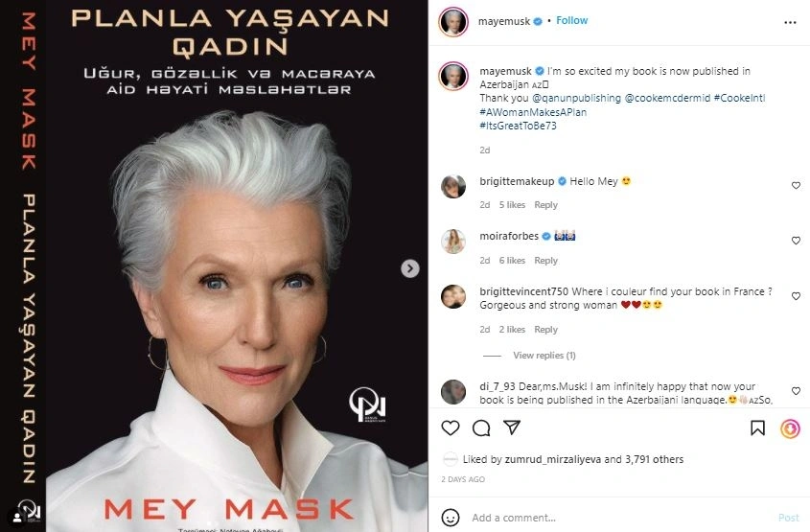Share the post via paper plane icon
810x532 pixels.
(512, 428)
